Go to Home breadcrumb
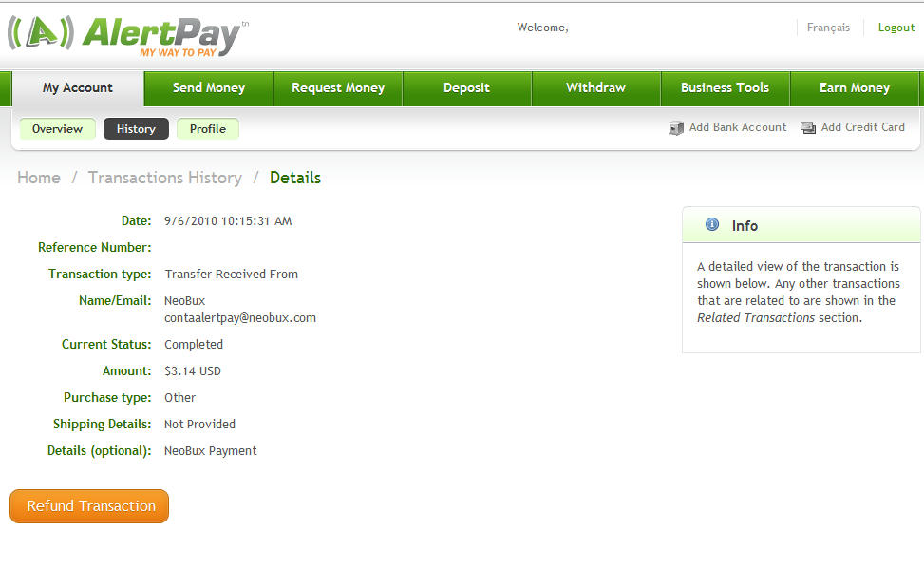This screenshot has width=924, height=568. pos(39,178)
